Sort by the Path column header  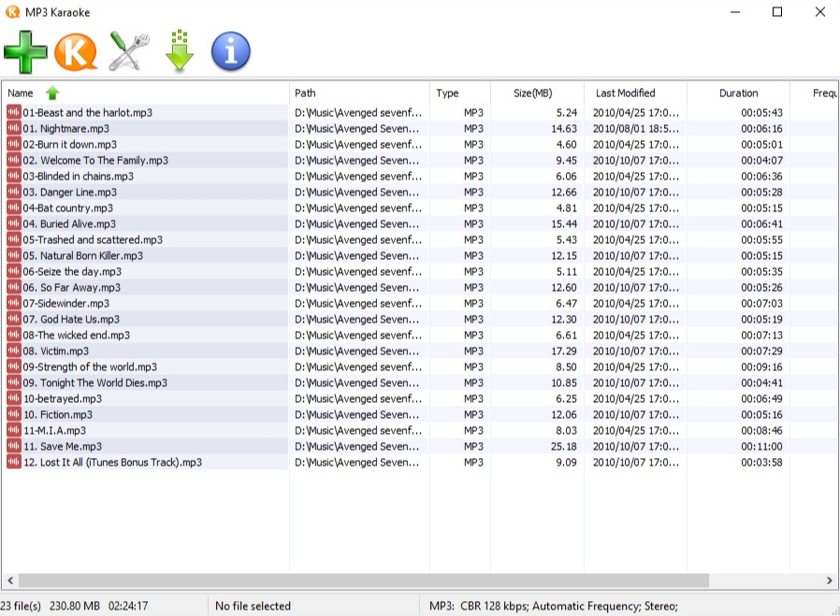359,93
